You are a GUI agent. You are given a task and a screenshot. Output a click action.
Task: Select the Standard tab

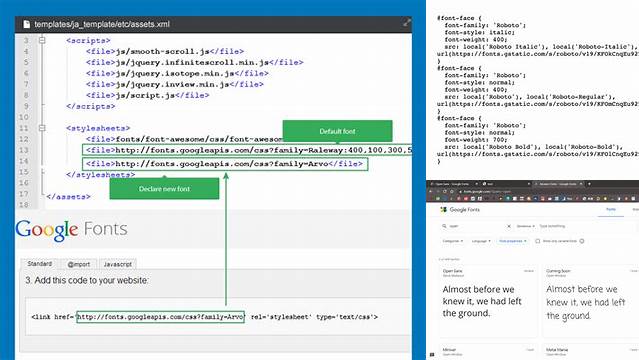[x=39, y=264]
